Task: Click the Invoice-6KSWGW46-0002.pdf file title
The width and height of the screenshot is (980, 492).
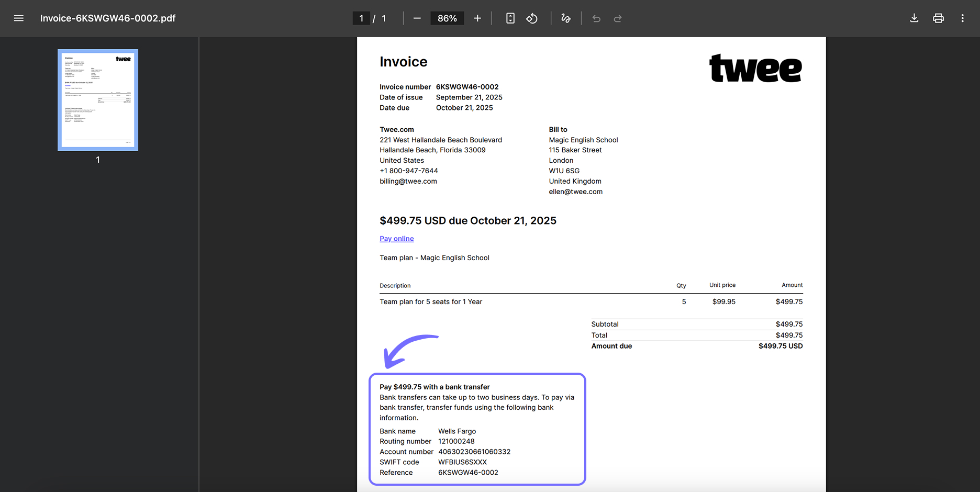Action: [x=108, y=18]
